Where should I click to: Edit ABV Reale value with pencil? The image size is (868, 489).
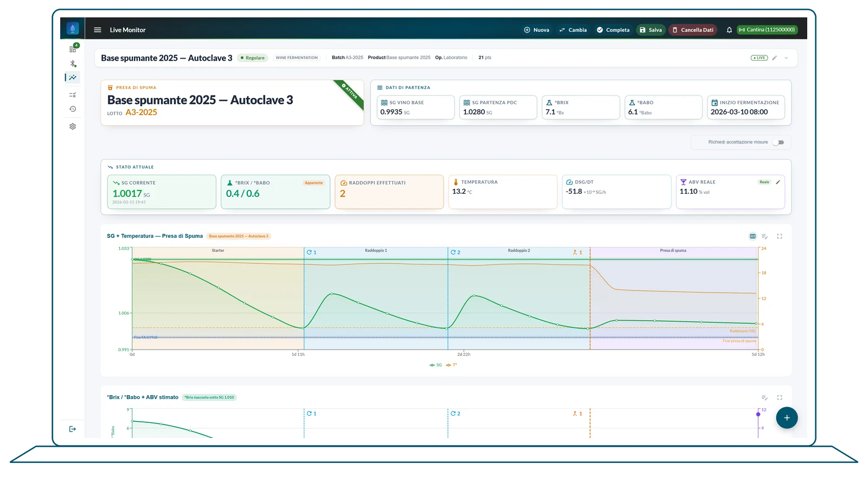[778, 182]
